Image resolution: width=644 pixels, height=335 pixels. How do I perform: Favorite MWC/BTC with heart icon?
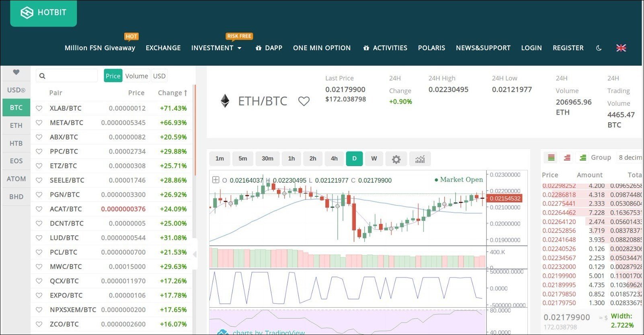[39, 267]
